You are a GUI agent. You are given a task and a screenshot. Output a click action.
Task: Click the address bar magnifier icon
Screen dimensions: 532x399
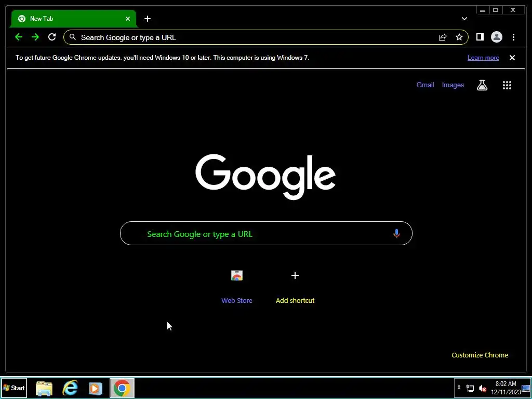pos(73,37)
